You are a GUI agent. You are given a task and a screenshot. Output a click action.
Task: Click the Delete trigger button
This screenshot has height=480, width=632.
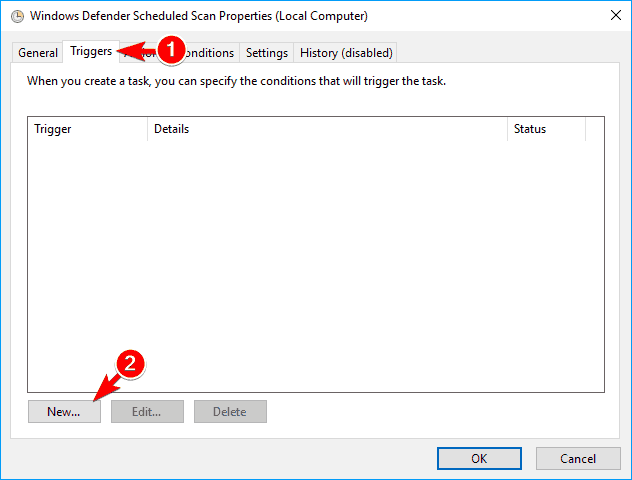(230, 411)
